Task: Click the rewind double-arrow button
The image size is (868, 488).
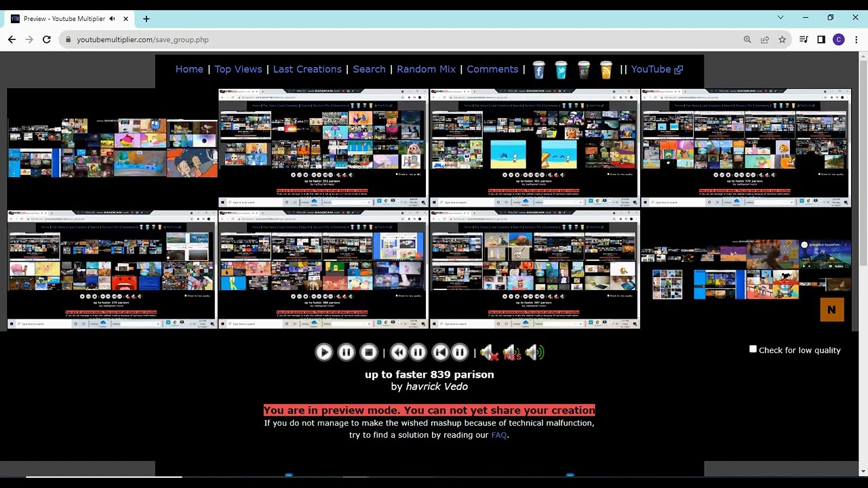Action: click(399, 352)
